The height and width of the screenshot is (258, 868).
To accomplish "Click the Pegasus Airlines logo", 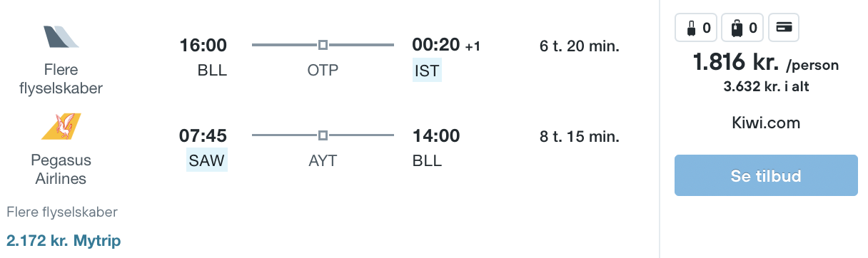I will click(61, 126).
